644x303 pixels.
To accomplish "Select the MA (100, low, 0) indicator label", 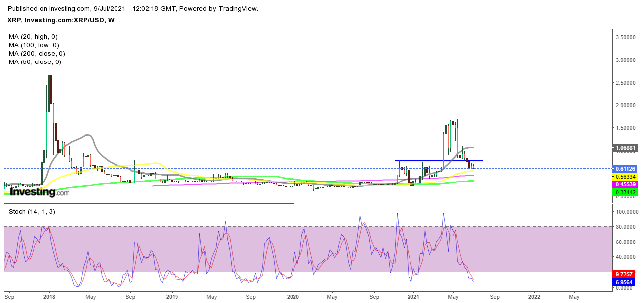I will click(34, 45).
